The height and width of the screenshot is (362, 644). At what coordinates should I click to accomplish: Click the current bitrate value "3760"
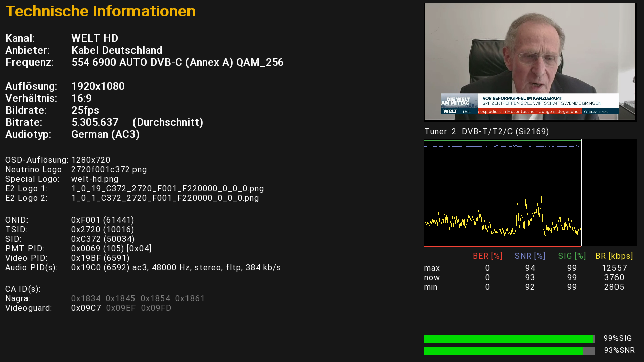(x=614, y=278)
